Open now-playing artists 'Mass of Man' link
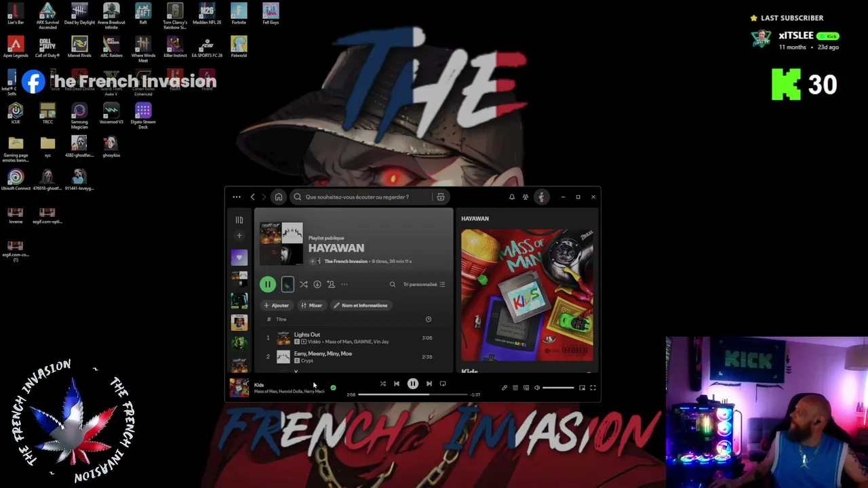The width and height of the screenshot is (868, 488). 267,392
